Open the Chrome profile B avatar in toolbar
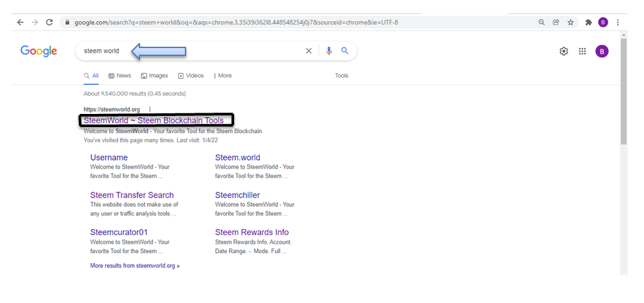This screenshot has width=644, height=303. (x=603, y=22)
